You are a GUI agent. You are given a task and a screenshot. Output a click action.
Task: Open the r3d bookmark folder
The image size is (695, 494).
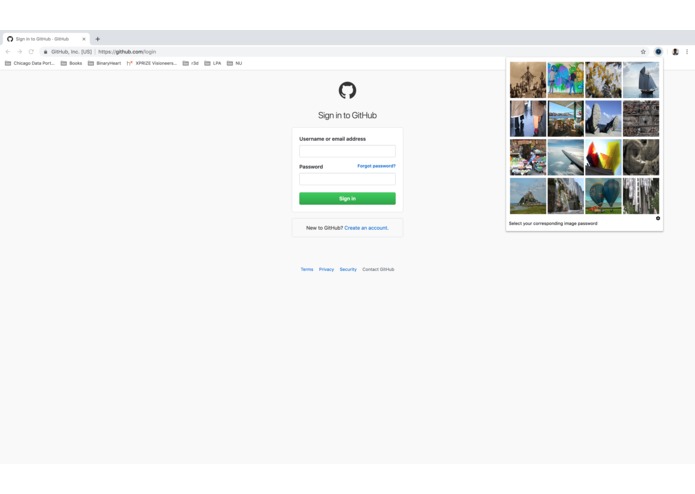point(191,63)
